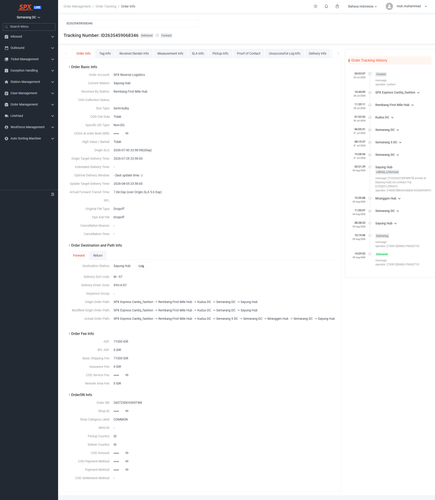Click the tabs scroll-right arrow
Screen dimensions: 435x500
(338, 53)
